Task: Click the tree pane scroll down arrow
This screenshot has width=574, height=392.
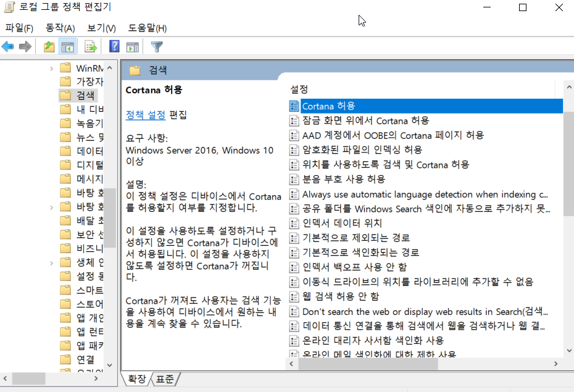Action: 109,365
